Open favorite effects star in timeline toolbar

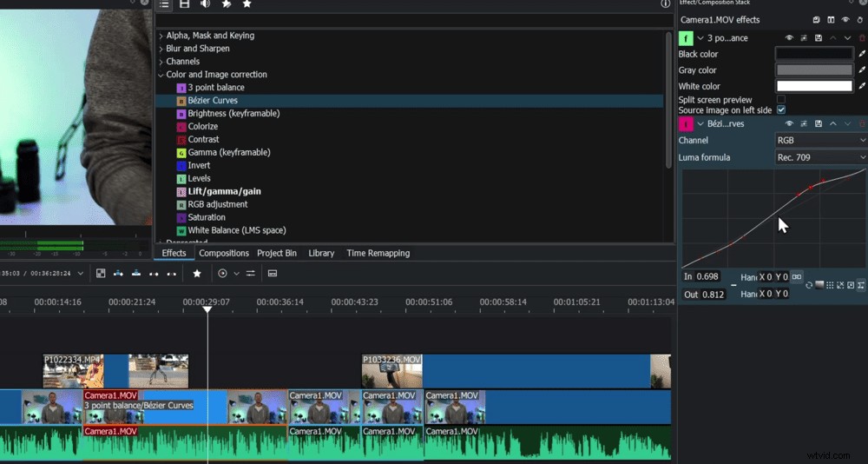[196, 274]
